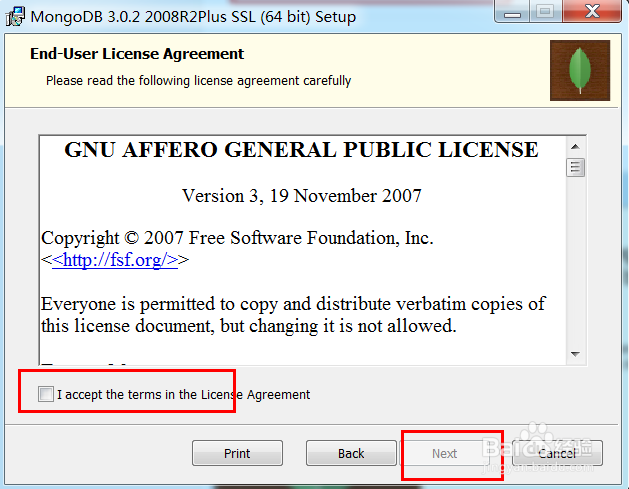Click the 'Everyone is permitted to copy' paragraph

(293, 315)
